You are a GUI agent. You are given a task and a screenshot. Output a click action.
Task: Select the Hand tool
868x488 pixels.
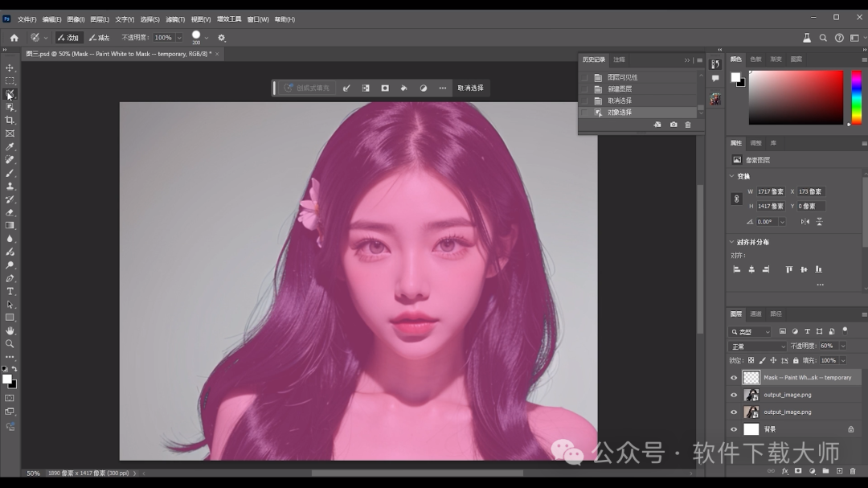[10, 330]
